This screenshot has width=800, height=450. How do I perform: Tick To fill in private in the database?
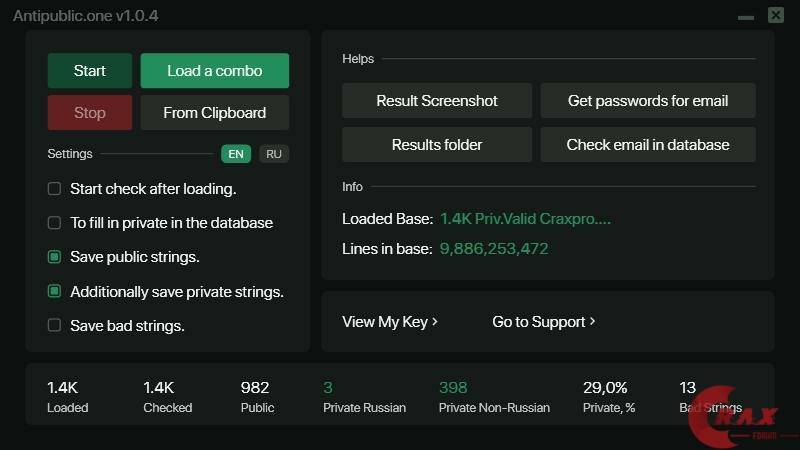54,223
